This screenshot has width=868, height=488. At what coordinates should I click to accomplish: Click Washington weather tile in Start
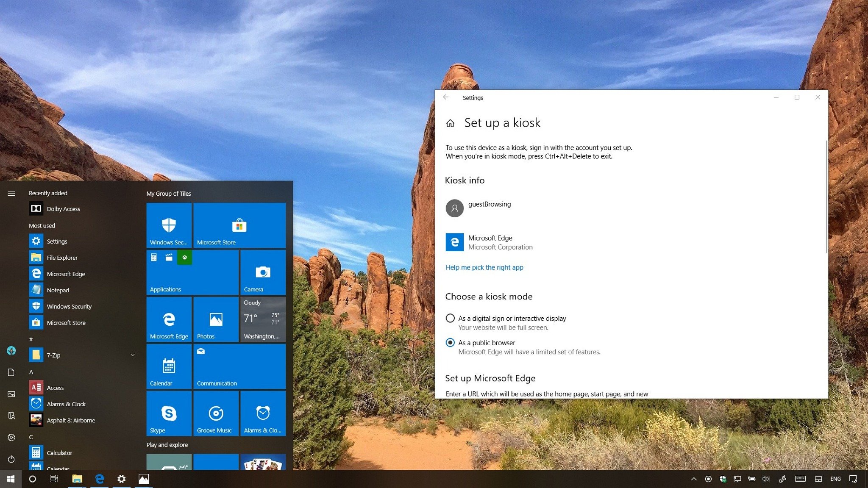coord(263,319)
